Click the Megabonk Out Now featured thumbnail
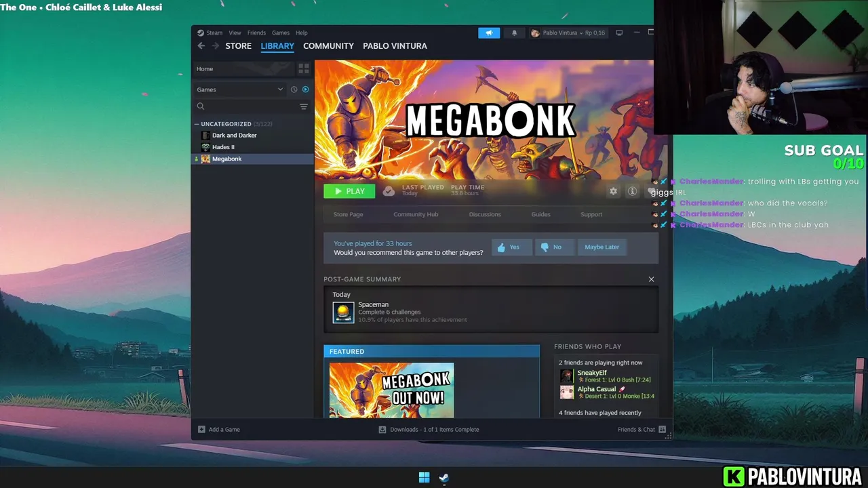868x488 pixels. [391, 390]
